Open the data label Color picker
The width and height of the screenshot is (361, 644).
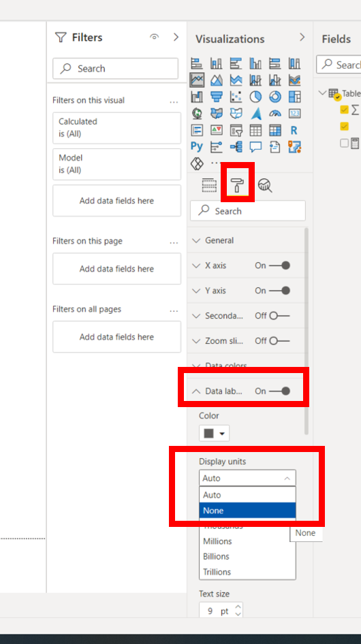point(214,433)
